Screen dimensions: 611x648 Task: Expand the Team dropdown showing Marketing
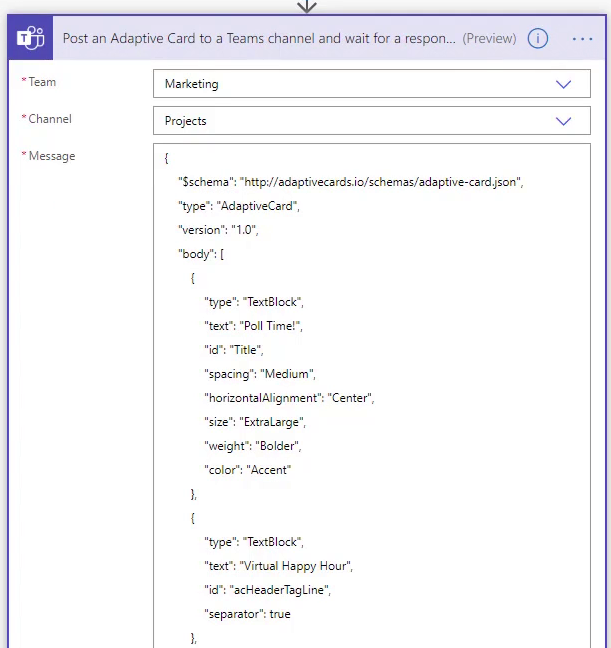click(x=372, y=84)
